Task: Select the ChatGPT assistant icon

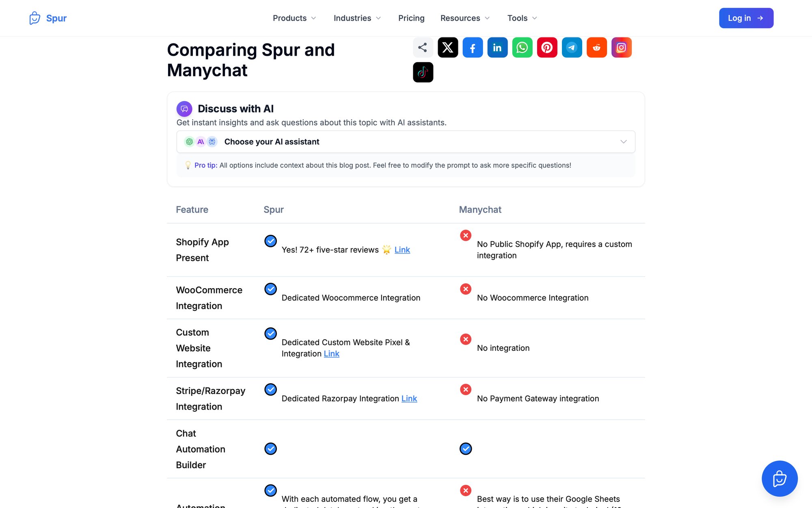Action: (189, 141)
